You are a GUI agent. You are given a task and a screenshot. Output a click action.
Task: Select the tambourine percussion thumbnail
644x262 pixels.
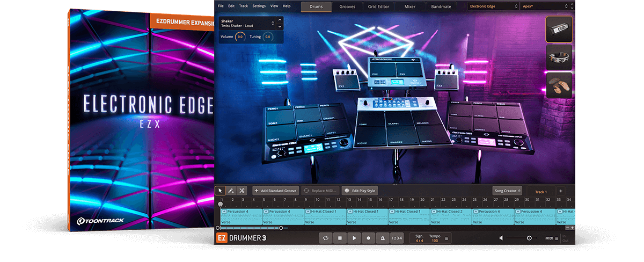click(559, 57)
